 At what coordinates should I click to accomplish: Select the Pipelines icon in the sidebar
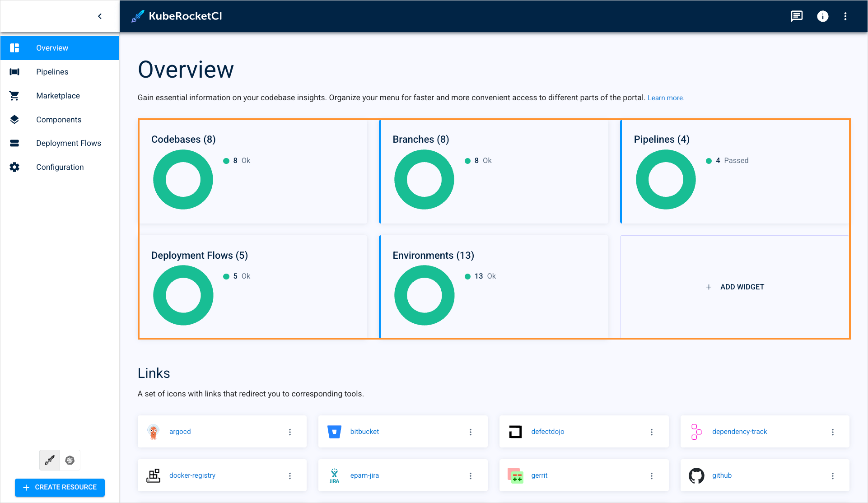[x=14, y=71]
